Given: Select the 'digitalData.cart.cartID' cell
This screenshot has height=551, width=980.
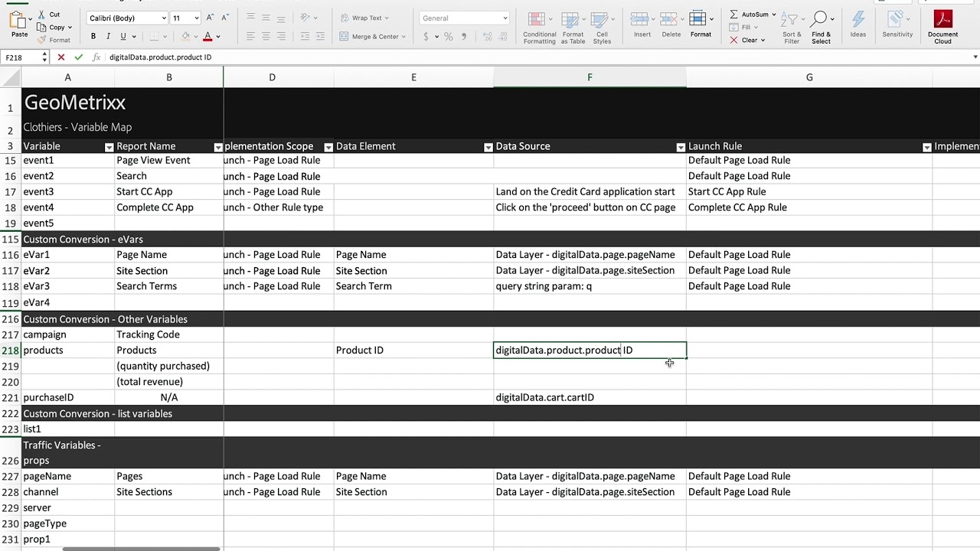Looking at the screenshot, I should [x=590, y=398].
